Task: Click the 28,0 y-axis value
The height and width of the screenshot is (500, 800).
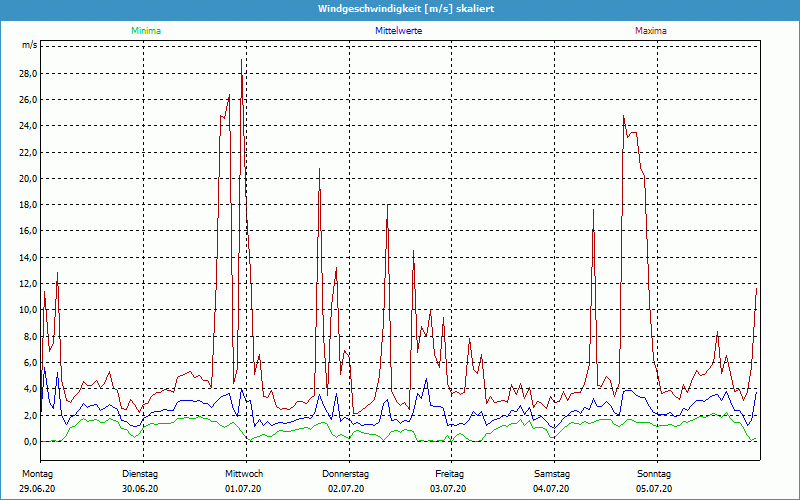Action: pos(28,73)
